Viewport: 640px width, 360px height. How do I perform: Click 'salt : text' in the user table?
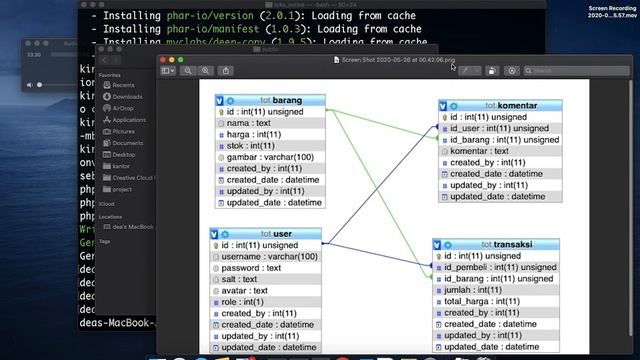click(x=266, y=279)
